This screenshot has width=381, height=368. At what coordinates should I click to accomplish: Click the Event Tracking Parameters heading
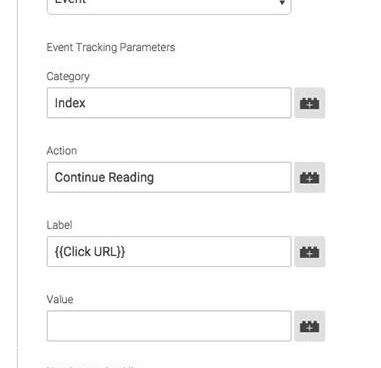(x=111, y=47)
